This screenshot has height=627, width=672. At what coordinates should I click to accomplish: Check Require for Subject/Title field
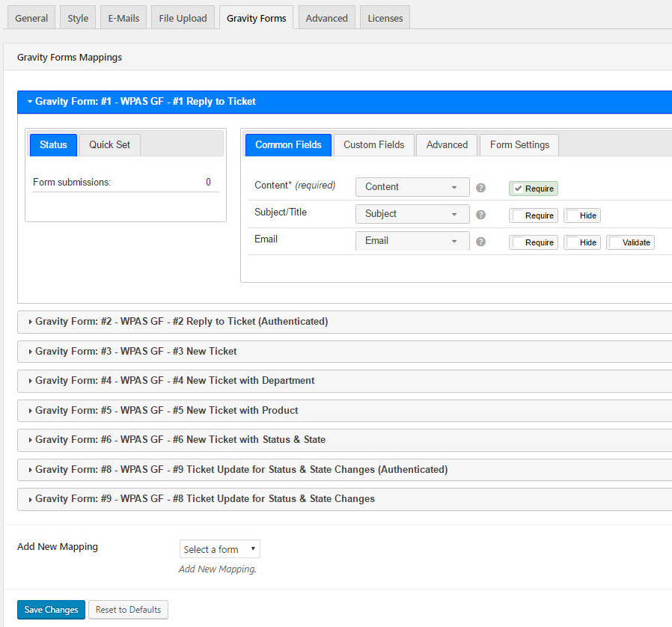tap(533, 215)
